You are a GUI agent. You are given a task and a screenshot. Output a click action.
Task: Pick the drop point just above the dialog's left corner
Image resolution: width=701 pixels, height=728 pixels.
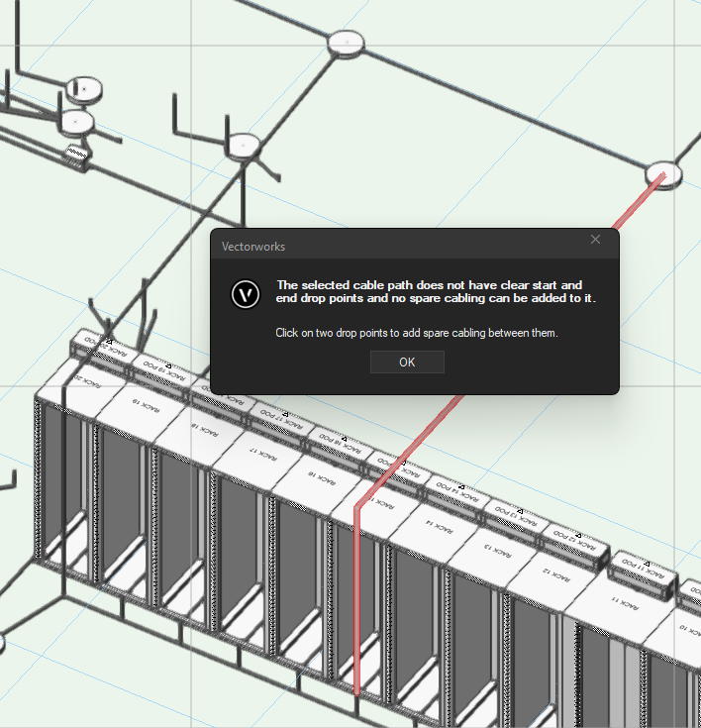tap(243, 146)
